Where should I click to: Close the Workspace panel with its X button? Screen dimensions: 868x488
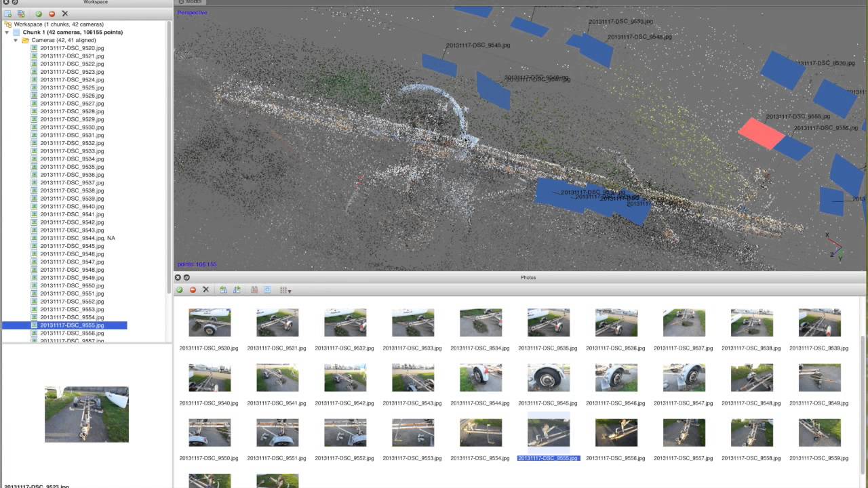(x=6, y=2)
